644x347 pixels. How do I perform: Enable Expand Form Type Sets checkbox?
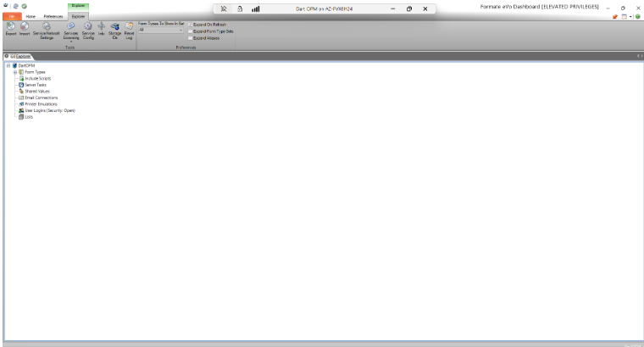click(190, 31)
